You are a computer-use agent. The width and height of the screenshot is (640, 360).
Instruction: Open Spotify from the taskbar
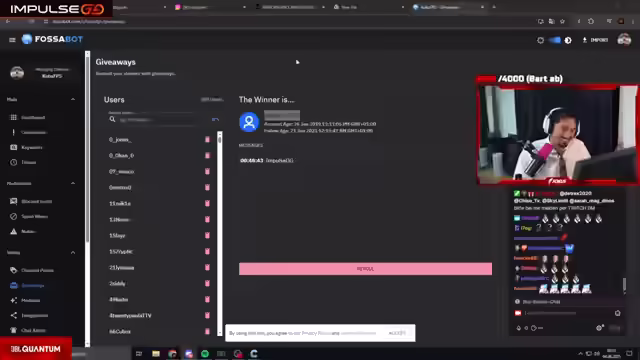point(205,353)
